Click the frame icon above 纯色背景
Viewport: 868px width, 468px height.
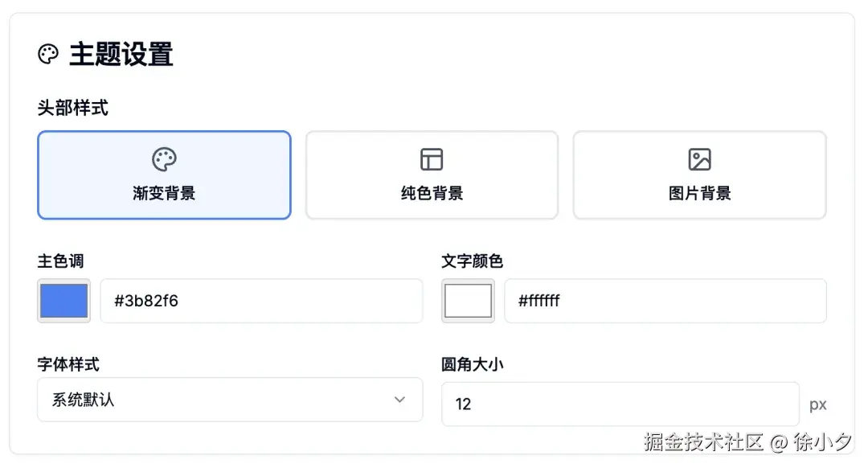point(431,158)
